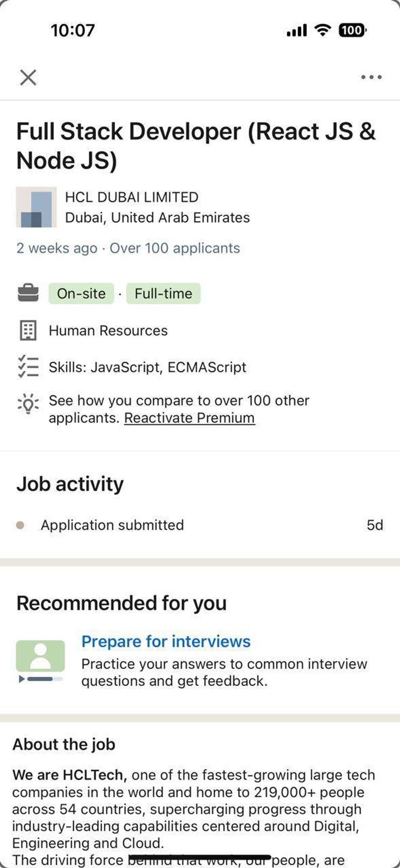
Task: Tap the checklist skills icon
Action: coord(28,367)
